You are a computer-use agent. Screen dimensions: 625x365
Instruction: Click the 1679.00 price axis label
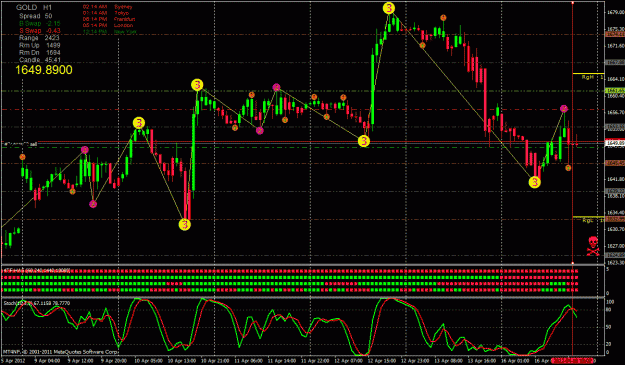click(x=615, y=13)
